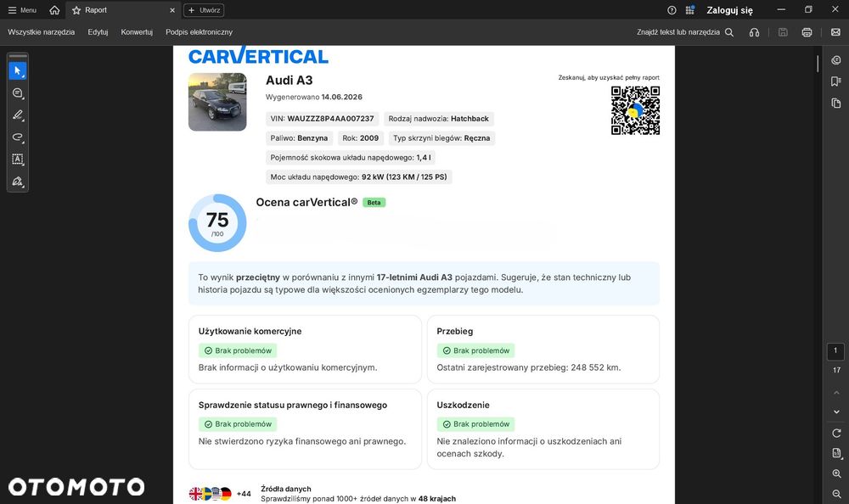This screenshot has height=504, width=849.
Task: Click the 75/100 score circle
Action: click(x=217, y=223)
